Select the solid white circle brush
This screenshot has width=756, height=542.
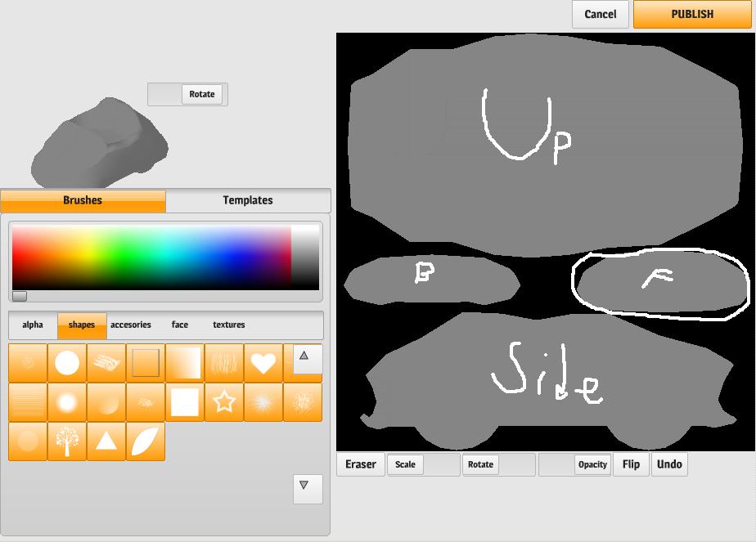67,363
